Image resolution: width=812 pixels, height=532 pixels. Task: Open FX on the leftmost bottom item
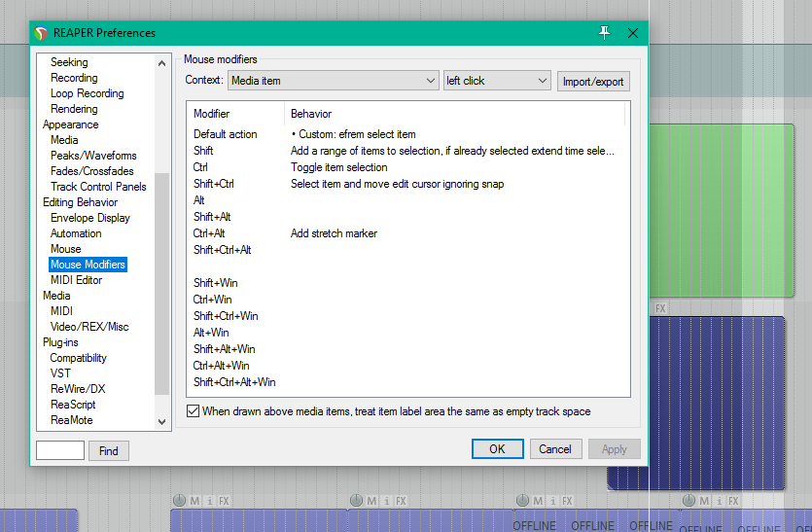(x=224, y=501)
